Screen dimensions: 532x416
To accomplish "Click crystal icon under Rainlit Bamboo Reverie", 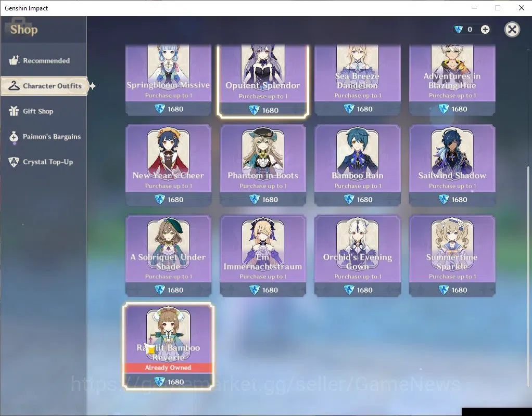I will coord(160,382).
